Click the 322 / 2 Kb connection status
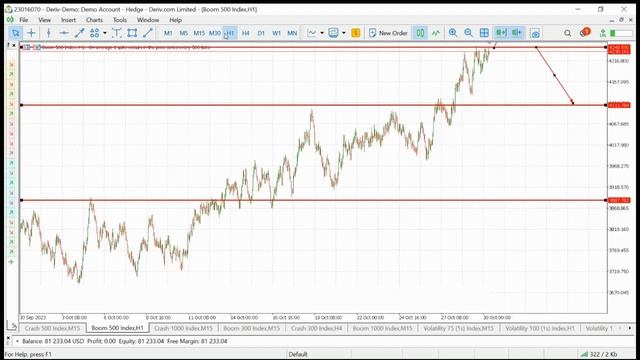The width and height of the screenshot is (640, 360). (x=600, y=354)
